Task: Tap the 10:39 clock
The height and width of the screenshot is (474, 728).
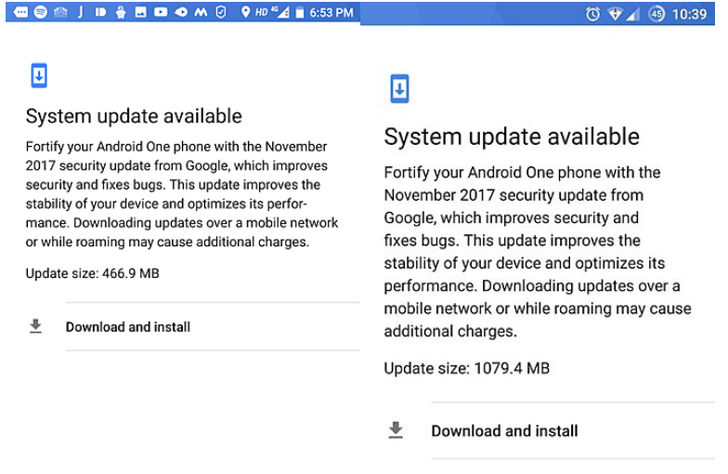Action: click(689, 14)
